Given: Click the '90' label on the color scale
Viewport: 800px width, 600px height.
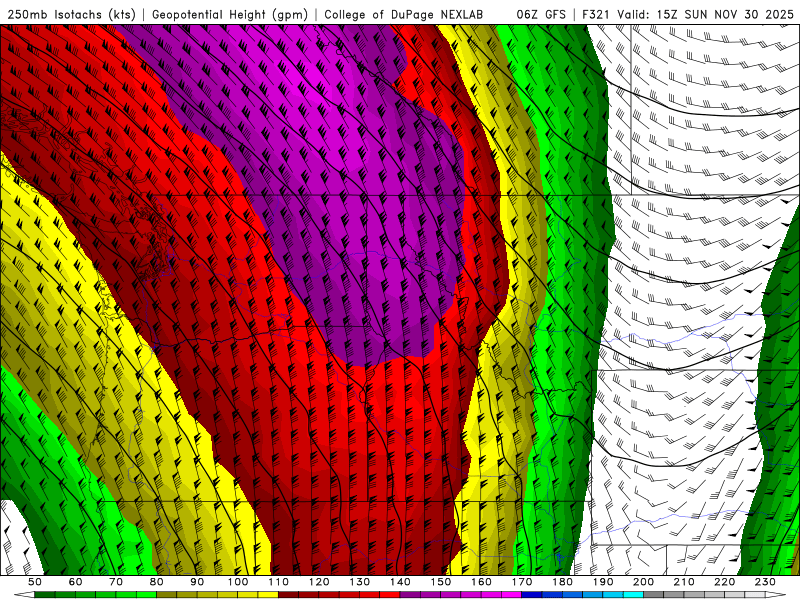Looking at the screenshot, I should (197, 582).
